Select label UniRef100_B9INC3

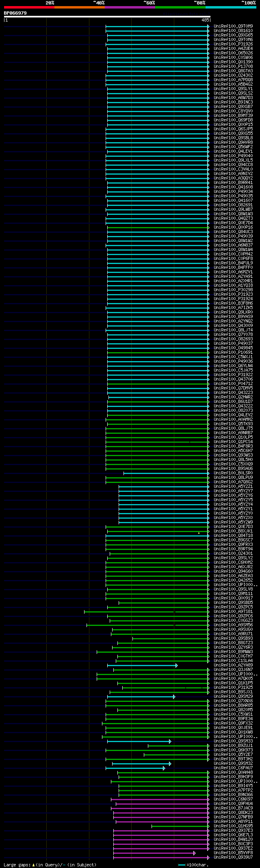tap(233, 102)
